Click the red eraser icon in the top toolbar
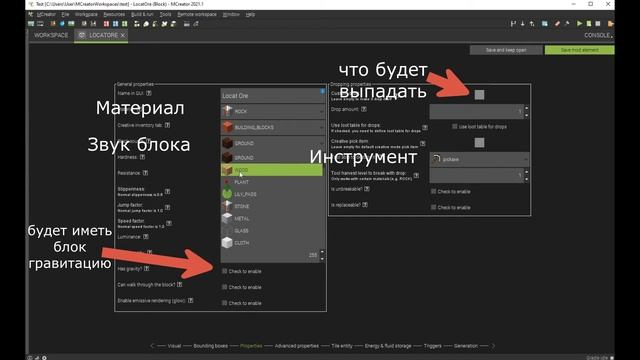Viewport: 640px width, 360px height. click(x=557, y=24)
